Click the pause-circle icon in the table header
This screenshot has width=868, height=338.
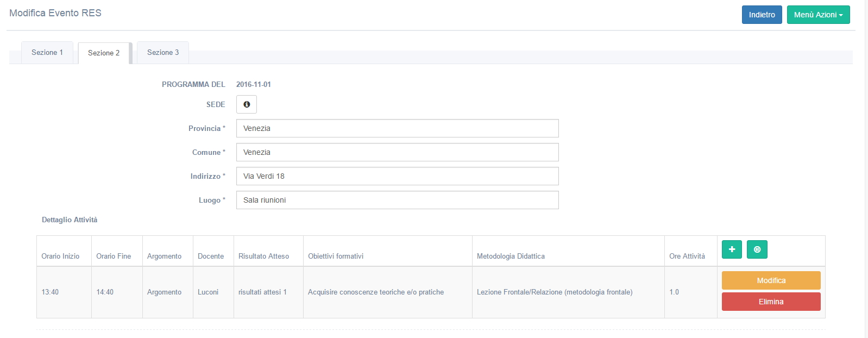(x=757, y=249)
